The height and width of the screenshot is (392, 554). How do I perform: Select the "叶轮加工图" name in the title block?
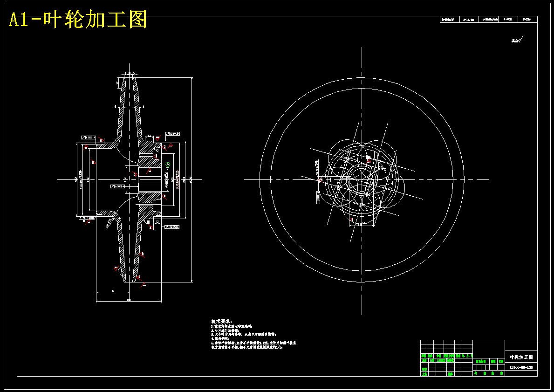click(x=521, y=357)
